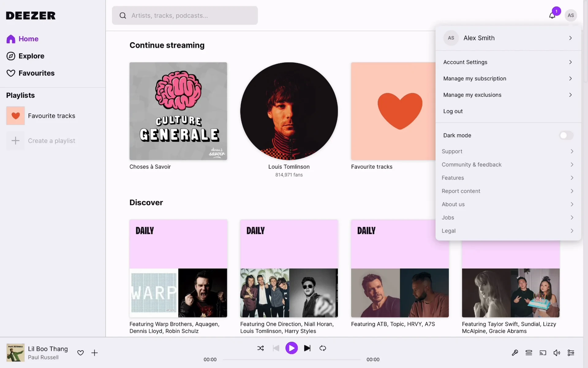Add Lil Boo Thang to favourites heart
Image resolution: width=588 pixels, height=368 pixels.
pyautogui.click(x=81, y=353)
